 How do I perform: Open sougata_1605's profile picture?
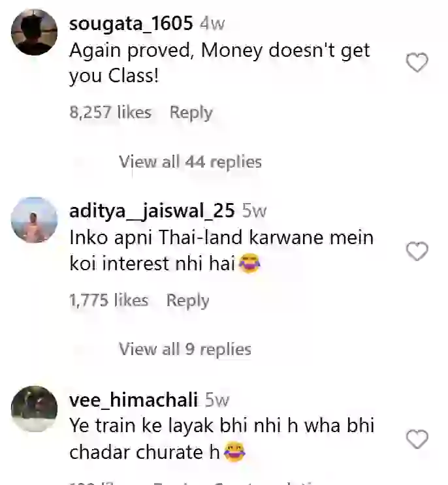[x=34, y=32]
